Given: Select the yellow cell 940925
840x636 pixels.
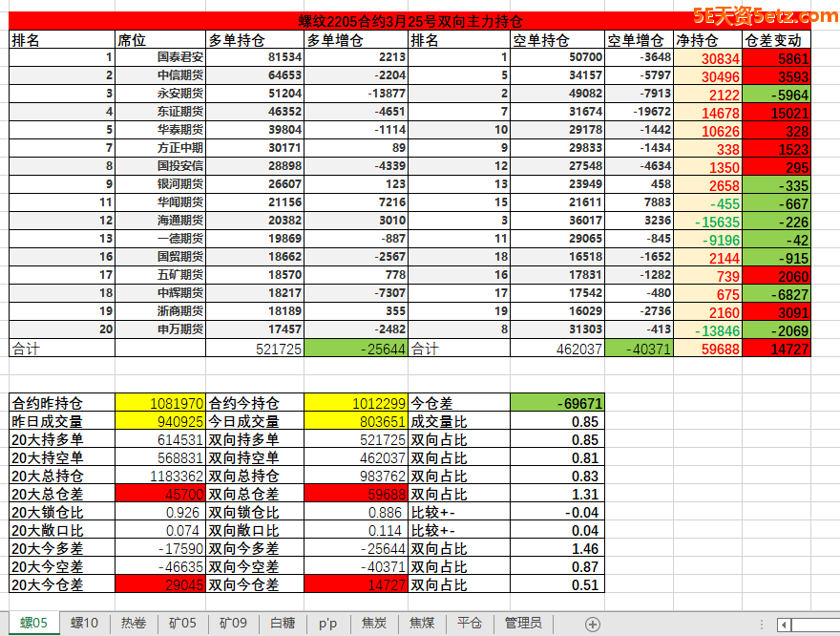Looking at the screenshot, I should tap(160, 420).
